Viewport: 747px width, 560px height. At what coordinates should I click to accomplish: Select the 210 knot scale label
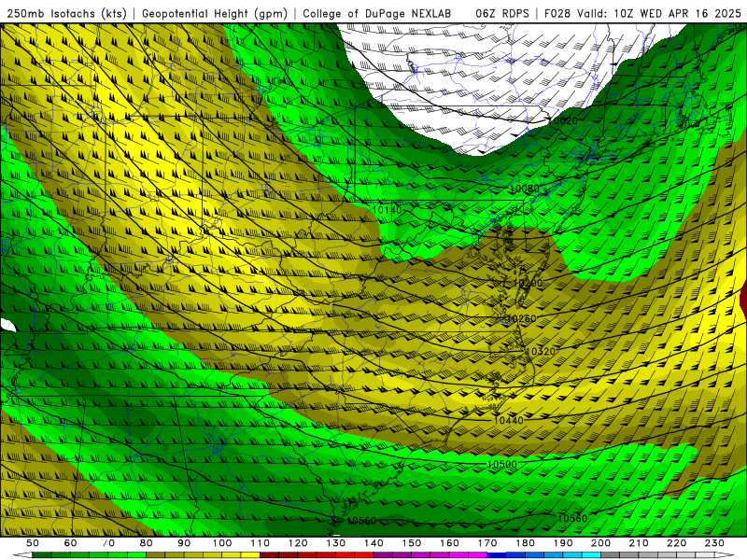(x=639, y=543)
